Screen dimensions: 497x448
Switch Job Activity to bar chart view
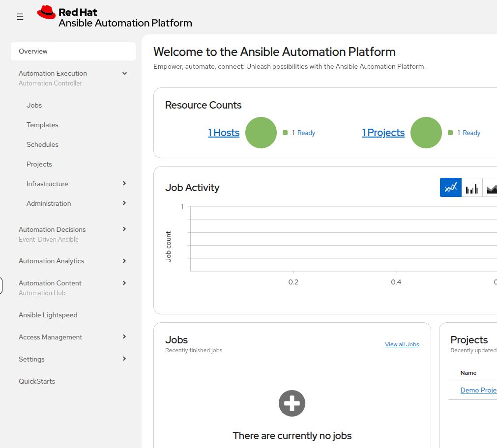[x=471, y=188]
